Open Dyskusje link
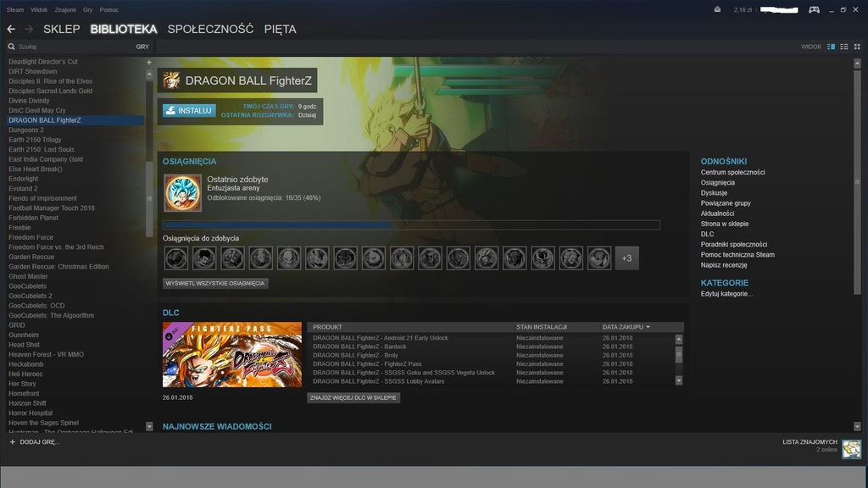 [714, 193]
